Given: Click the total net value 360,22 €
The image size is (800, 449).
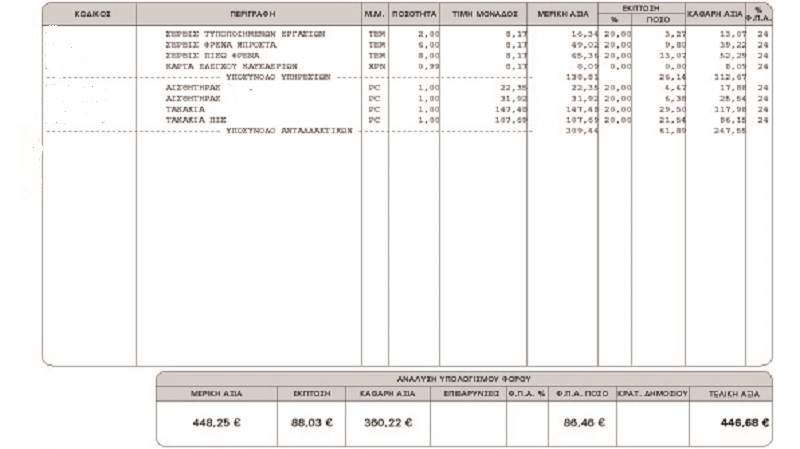Looking at the screenshot, I should pyautogui.click(x=388, y=422).
